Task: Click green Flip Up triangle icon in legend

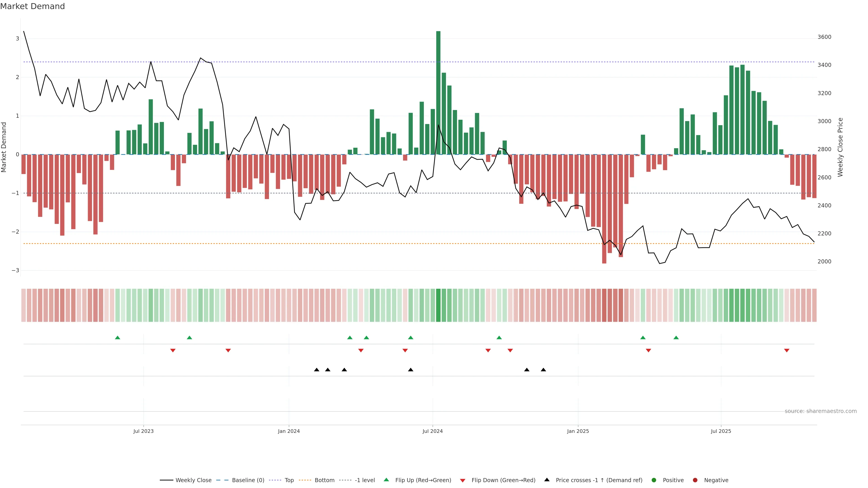Action: coord(386,480)
